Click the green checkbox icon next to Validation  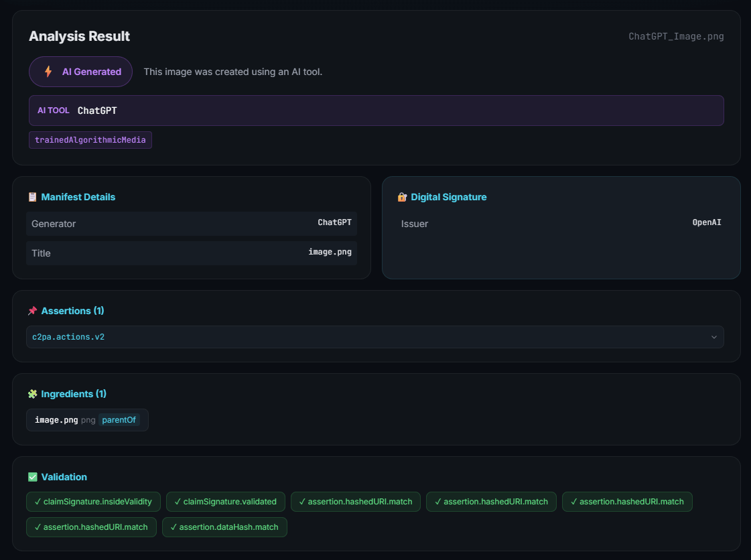click(x=32, y=476)
